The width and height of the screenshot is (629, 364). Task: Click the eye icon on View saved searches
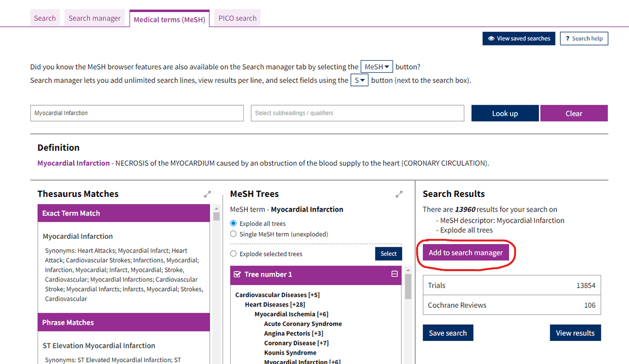[x=491, y=39]
